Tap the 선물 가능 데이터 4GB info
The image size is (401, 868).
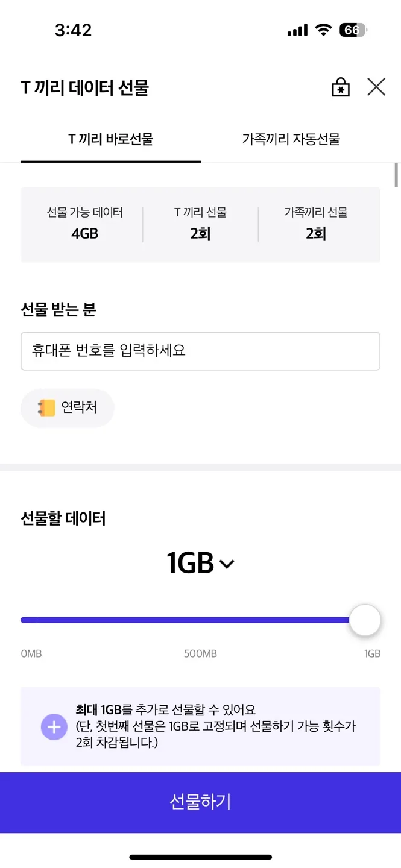tap(84, 223)
